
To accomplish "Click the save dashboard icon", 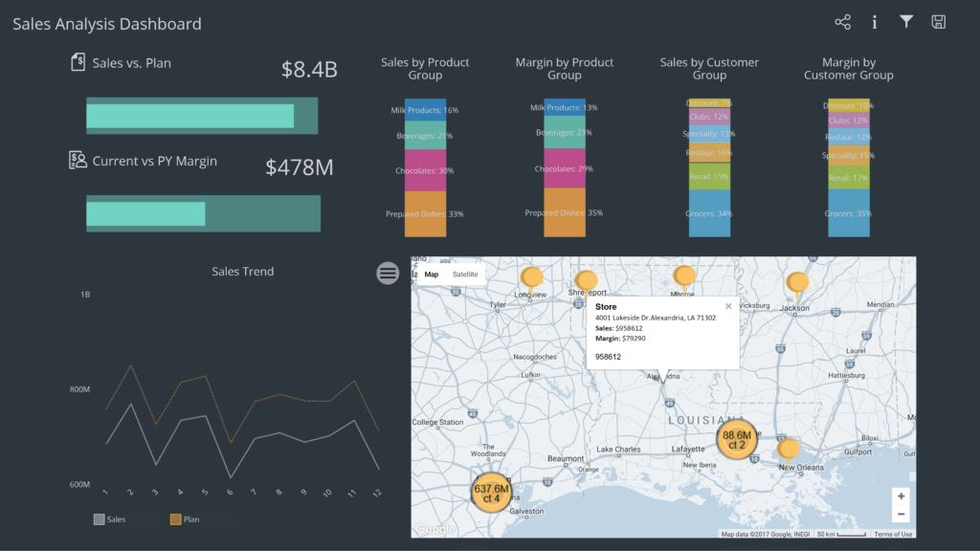I will pos(941,21).
